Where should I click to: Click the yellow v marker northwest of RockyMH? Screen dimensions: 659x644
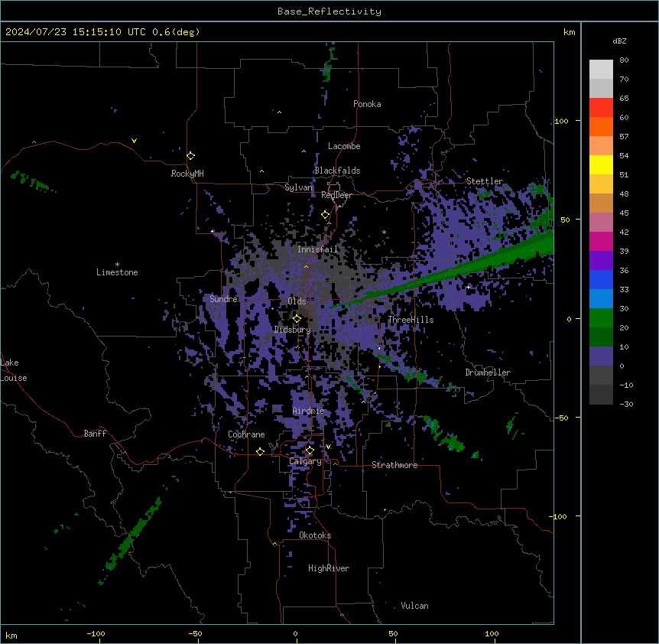pyautogui.click(x=134, y=141)
